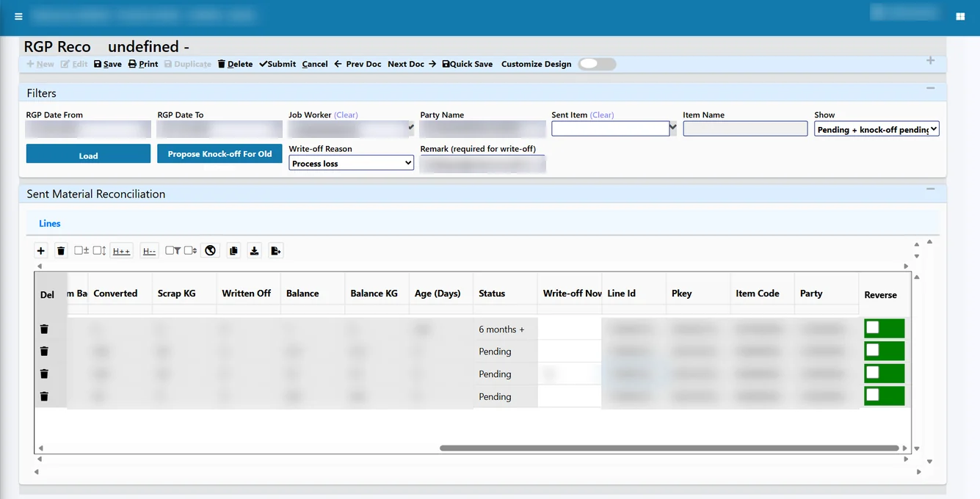
Task: Check Reverse for the last Pending row
Action: [873, 395]
